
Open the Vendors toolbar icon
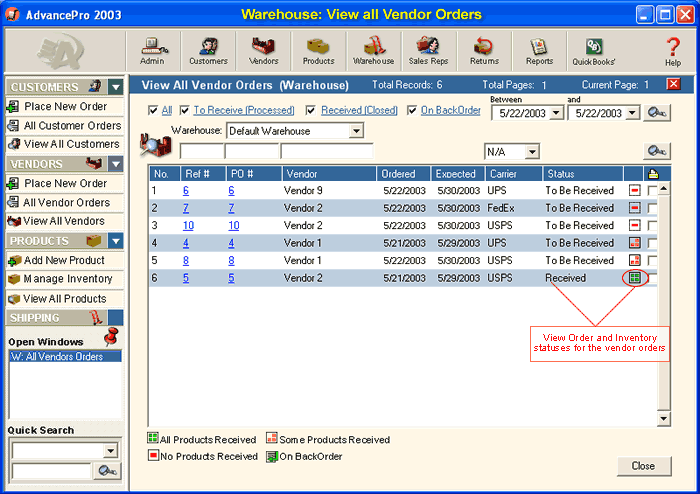[263, 51]
